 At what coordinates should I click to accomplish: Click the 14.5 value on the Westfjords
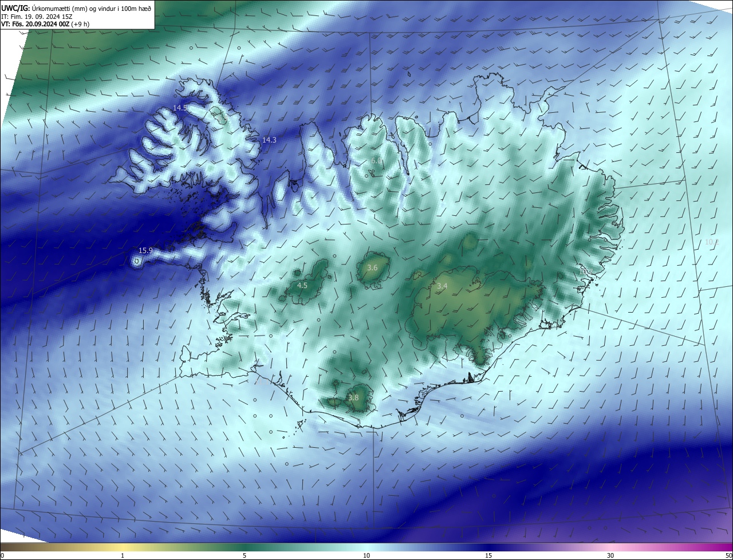point(180,108)
